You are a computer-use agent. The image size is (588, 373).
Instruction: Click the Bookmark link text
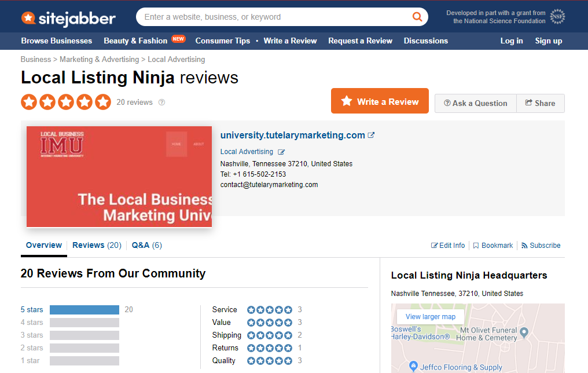tap(497, 246)
